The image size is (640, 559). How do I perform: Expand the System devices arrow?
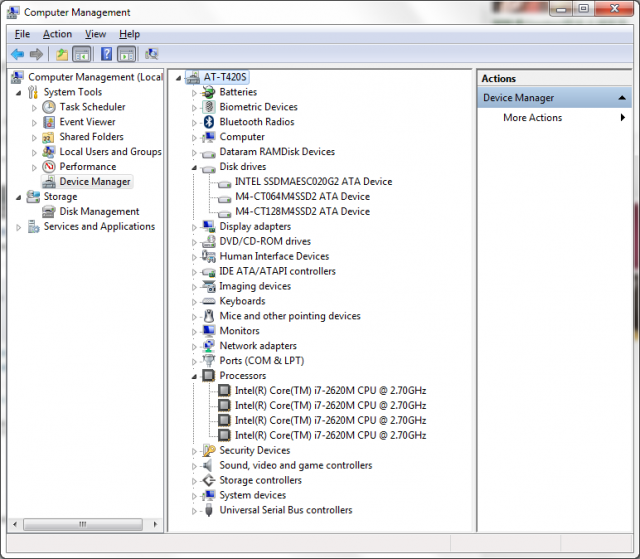(x=194, y=496)
